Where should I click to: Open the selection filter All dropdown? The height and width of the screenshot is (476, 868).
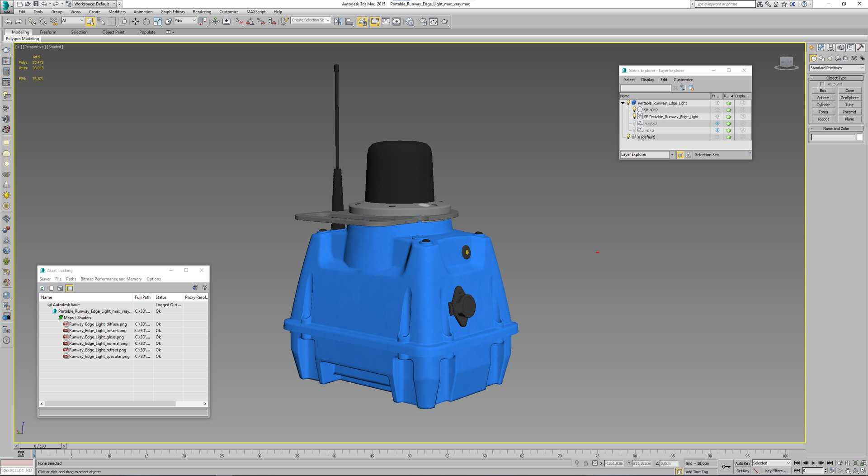pyautogui.click(x=72, y=20)
